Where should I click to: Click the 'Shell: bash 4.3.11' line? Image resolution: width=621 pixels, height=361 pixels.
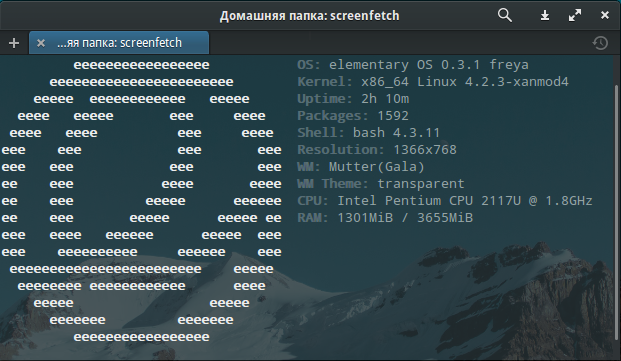[369, 133]
